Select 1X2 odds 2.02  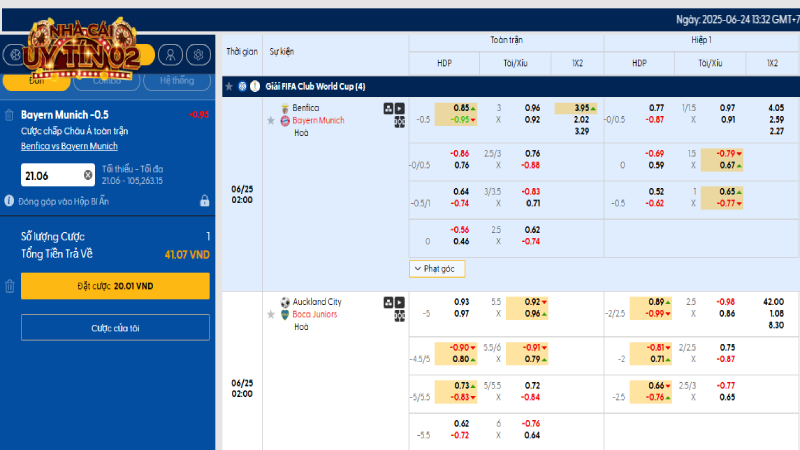(x=581, y=120)
